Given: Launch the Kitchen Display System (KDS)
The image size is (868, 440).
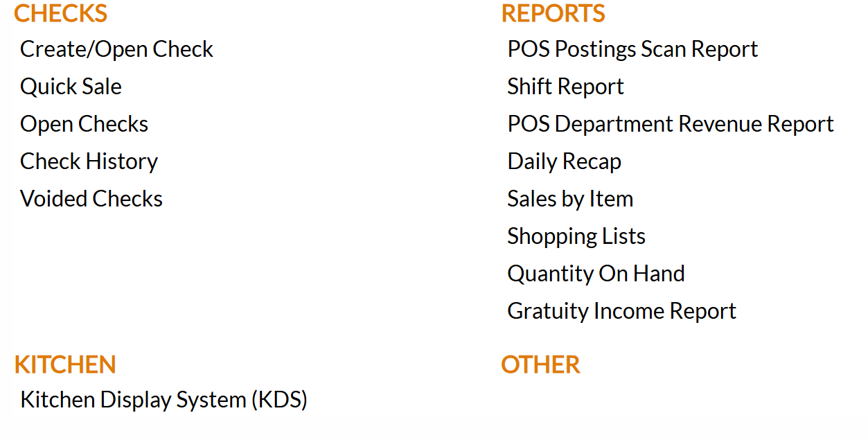Looking at the screenshot, I should [x=163, y=400].
